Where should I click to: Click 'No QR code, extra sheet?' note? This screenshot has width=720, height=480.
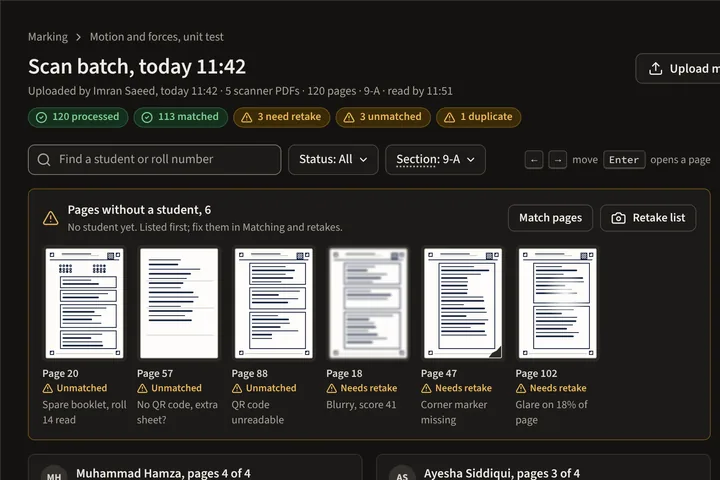177,412
